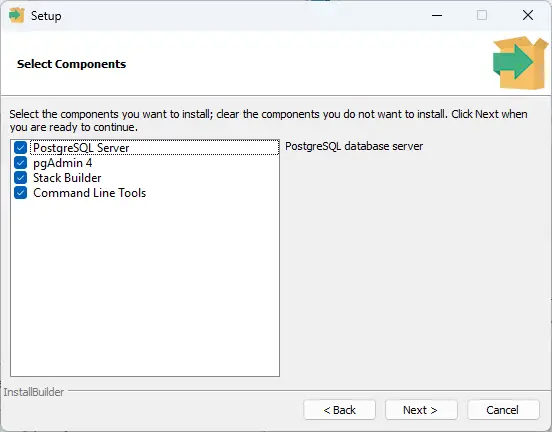Viewport: 552px width, 432px height.
Task: Minimize the Setup window
Action: (x=437, y=15)
